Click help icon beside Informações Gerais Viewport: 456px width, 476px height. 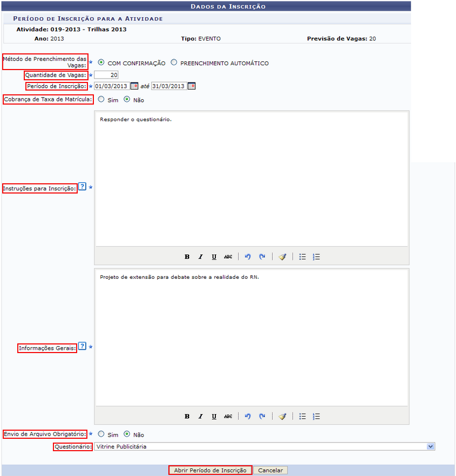click(x=82, y=346)
